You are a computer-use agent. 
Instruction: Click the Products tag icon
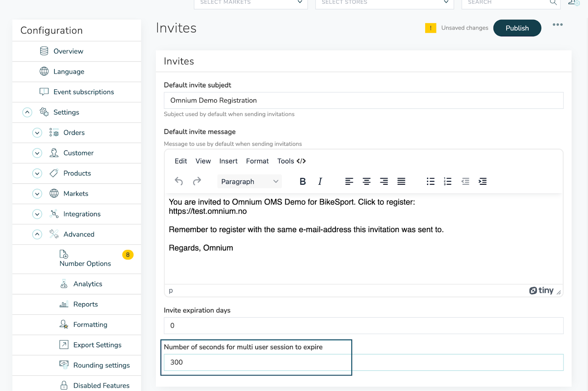54,173
